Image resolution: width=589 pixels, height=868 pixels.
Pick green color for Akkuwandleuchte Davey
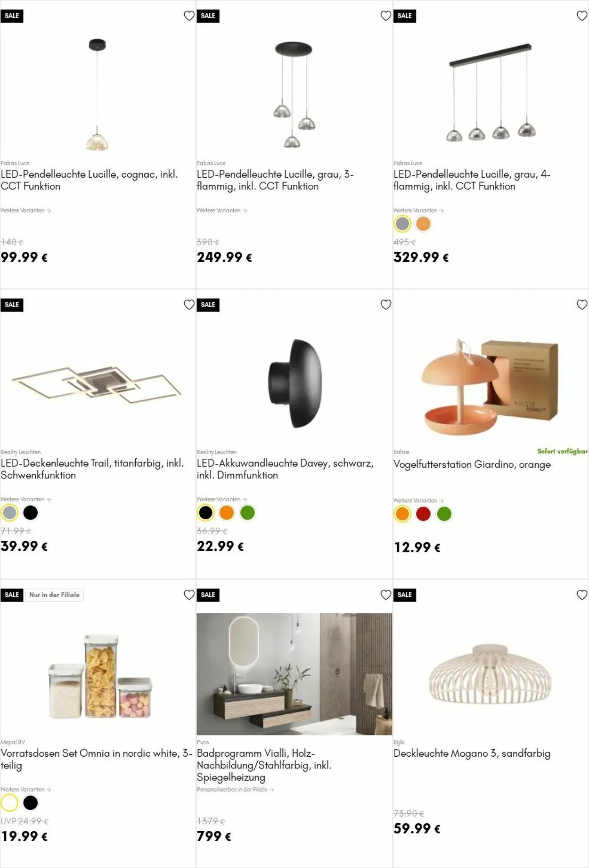[247, 513]
